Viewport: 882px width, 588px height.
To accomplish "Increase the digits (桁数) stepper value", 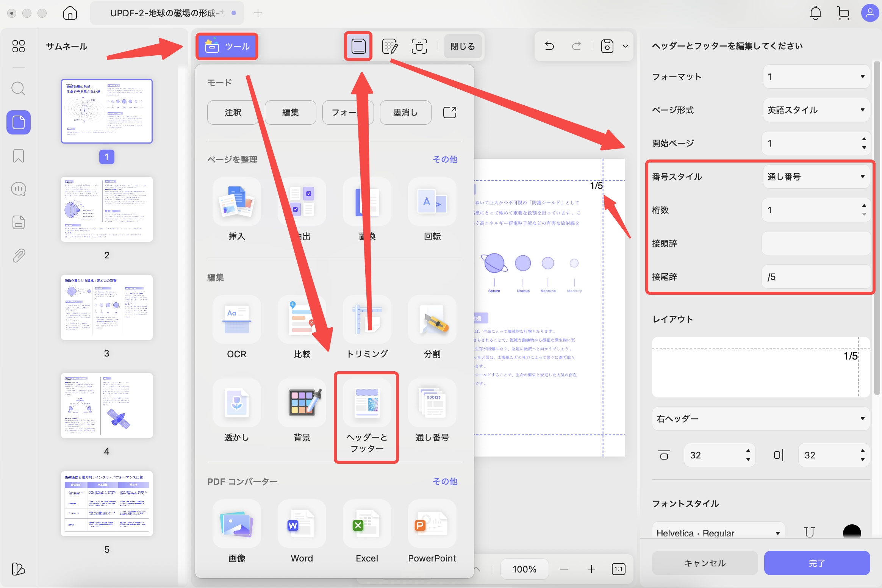I will [864, 205].
